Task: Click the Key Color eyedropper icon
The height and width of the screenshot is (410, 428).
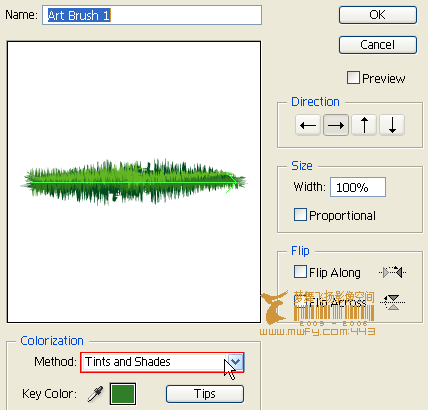Action: click(95, 394)
